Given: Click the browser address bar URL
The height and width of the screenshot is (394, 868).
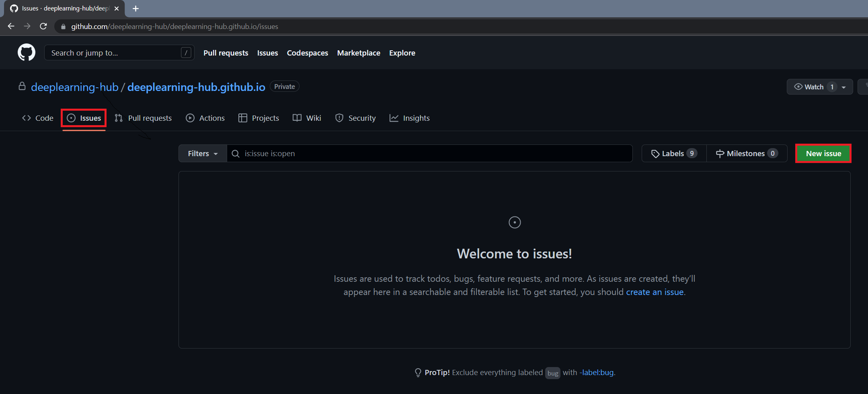Looking at the screenshot, I should pos(174,27).
